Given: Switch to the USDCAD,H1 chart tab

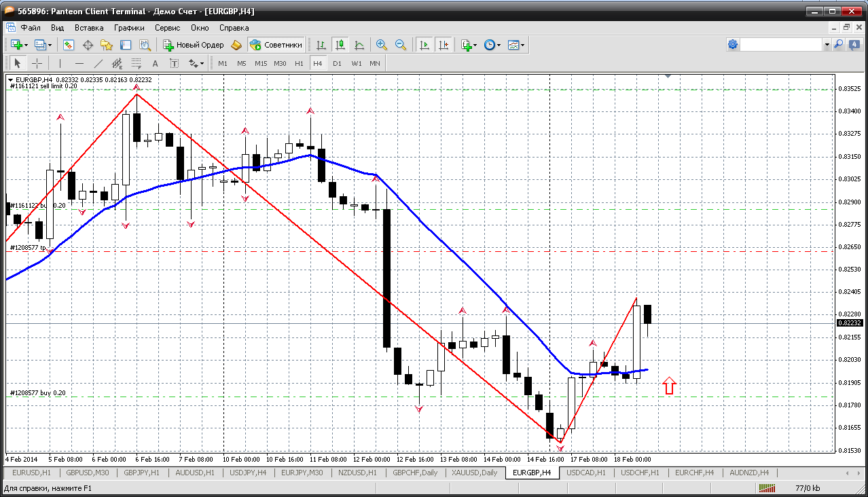Looking at the screenshot, I should click(587, 473).
